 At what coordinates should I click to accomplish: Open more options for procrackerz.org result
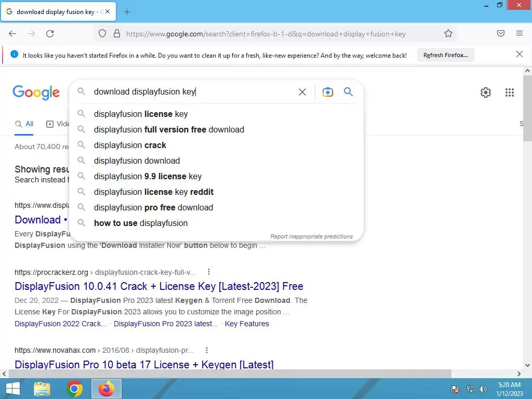click(x=209, y=272)
